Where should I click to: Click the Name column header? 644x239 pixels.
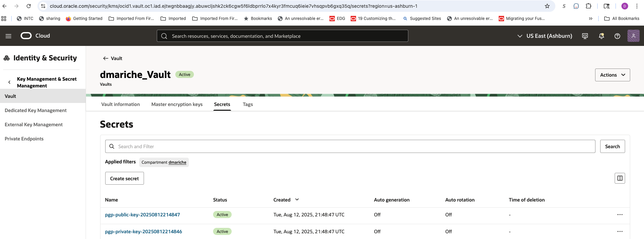tap(111, 200)
